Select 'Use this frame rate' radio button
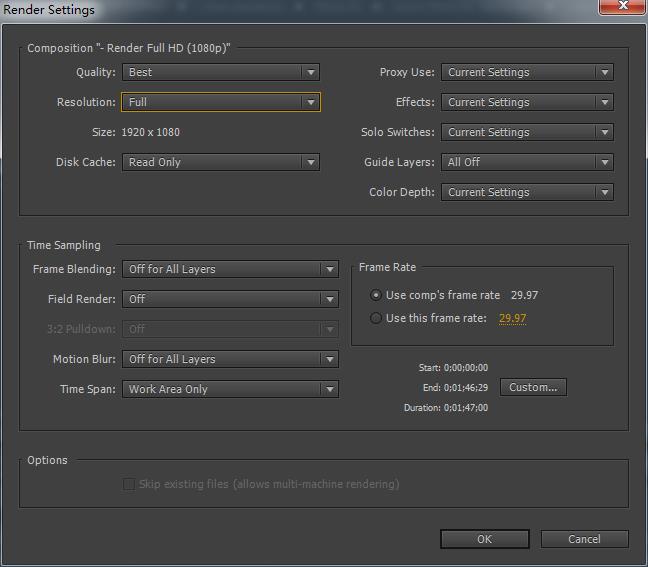This screenshot has height=567, width=648. tap(376, 318)
